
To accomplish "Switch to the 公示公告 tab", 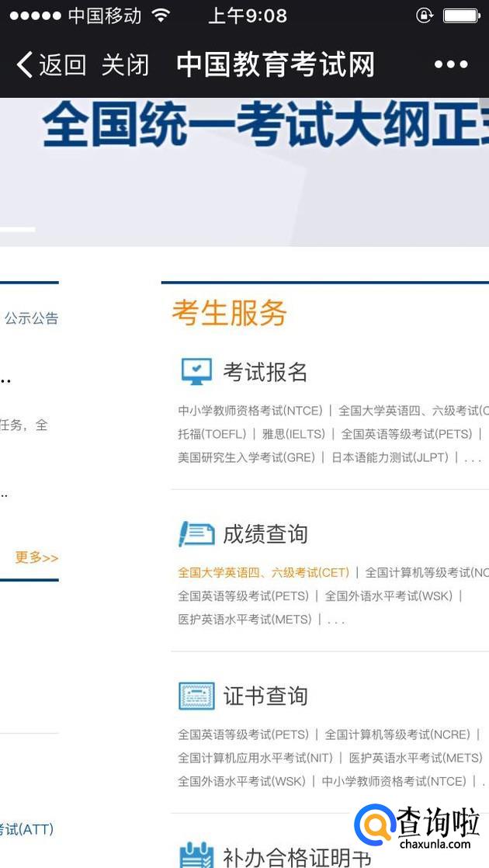I will point(31,318).
